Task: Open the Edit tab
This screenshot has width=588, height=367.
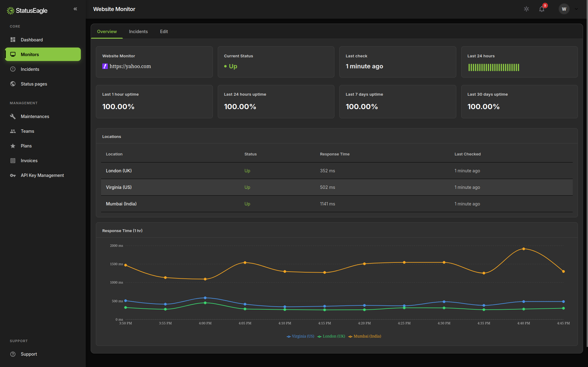Action: (x=164, y=31)
